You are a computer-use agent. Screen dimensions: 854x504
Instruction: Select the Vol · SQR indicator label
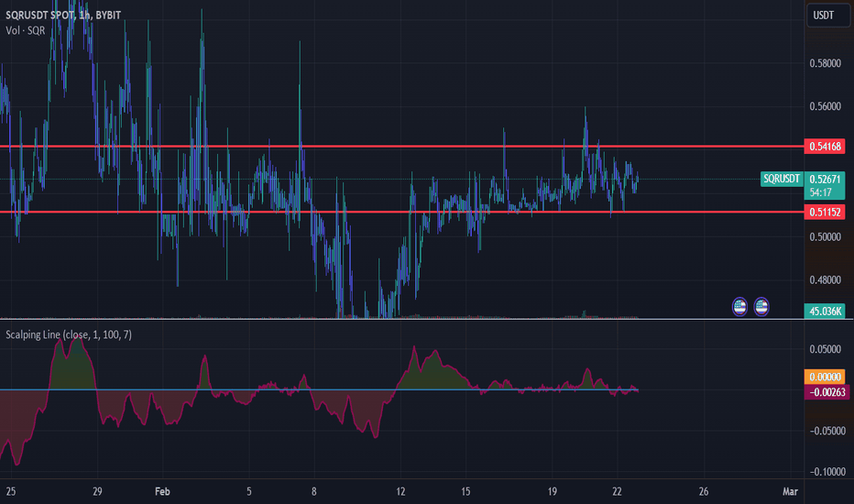(x=25, y=30)
